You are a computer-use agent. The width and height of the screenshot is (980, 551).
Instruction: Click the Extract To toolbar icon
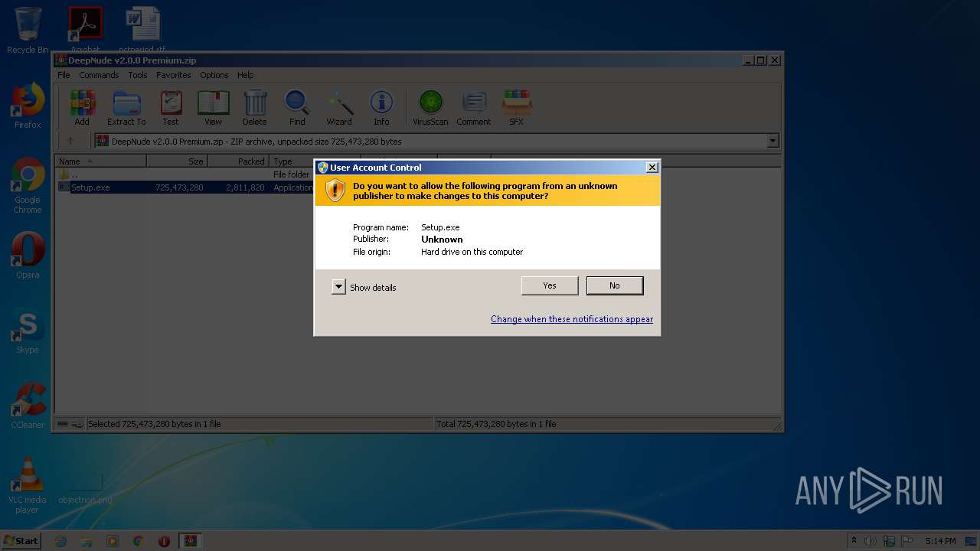(x=126, y=107)
